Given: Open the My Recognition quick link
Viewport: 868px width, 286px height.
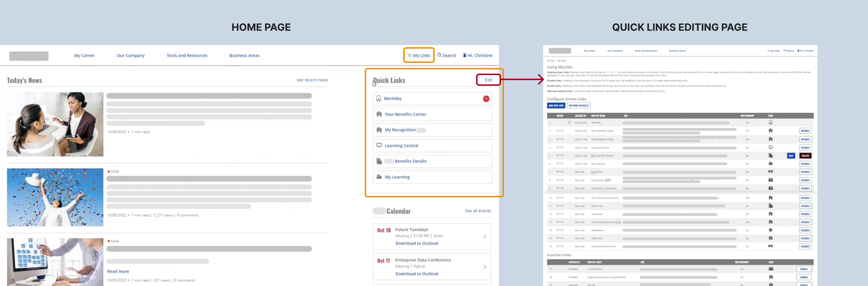Looking at the screenshot, I should [x=432, y=130].
